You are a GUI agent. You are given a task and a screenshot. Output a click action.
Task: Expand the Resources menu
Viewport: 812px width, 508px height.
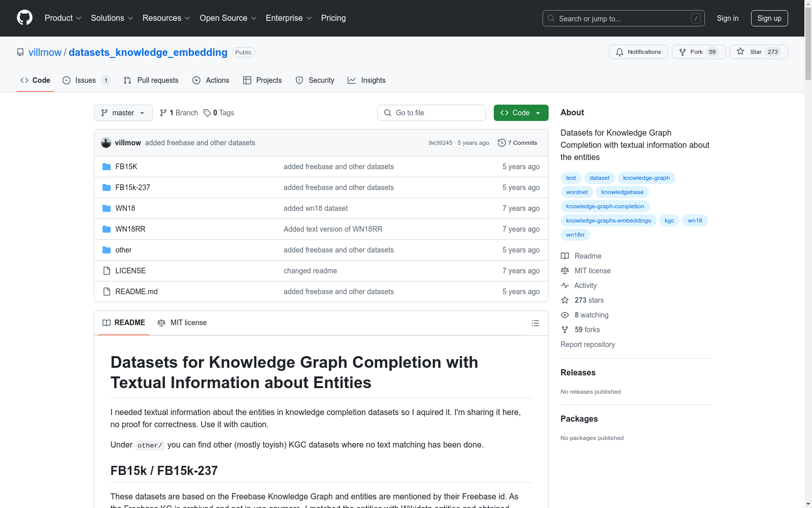pos(166,18)
